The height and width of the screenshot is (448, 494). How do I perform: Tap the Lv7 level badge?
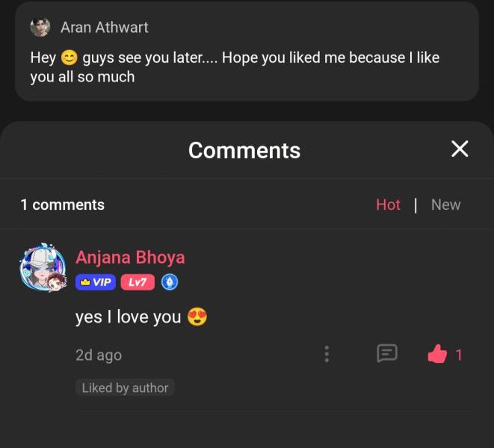pos(138,282)
